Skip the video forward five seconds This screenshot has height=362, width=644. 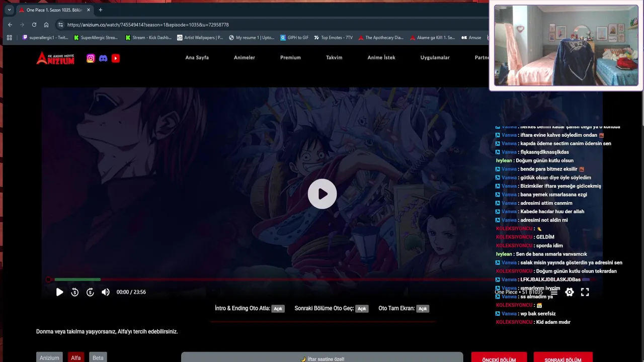click(90, 292)
